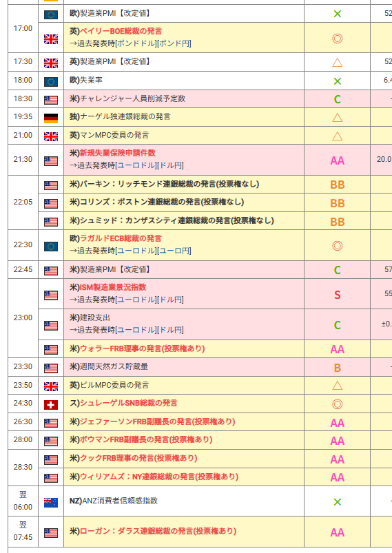
Task: Select the 19:35 time cell
Action: (x=23, y=117)
